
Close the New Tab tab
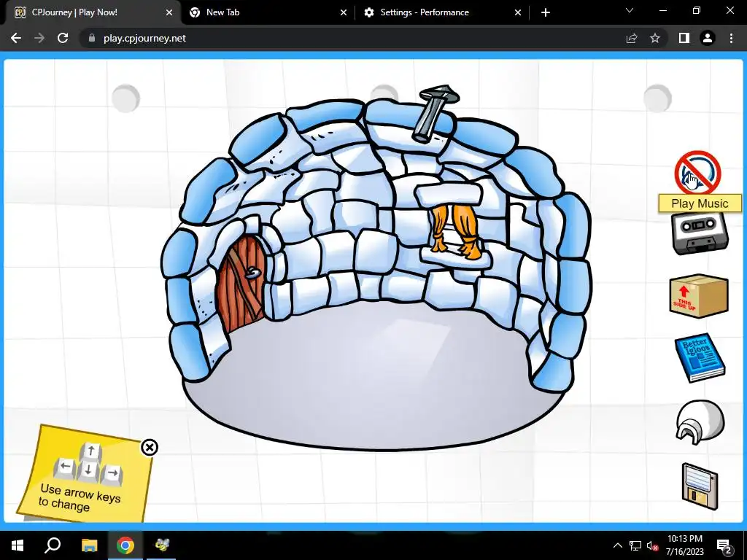(x=343, y=13)
